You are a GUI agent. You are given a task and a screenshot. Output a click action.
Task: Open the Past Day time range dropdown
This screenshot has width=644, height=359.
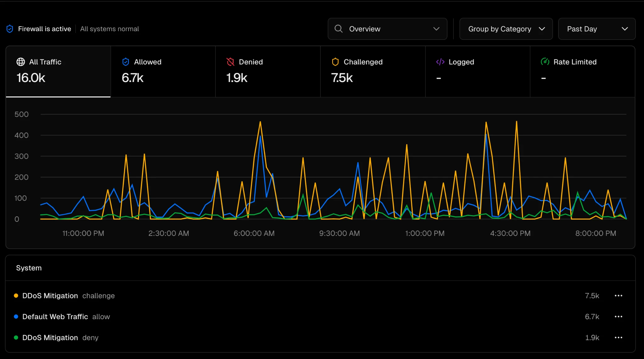(597, 29)
